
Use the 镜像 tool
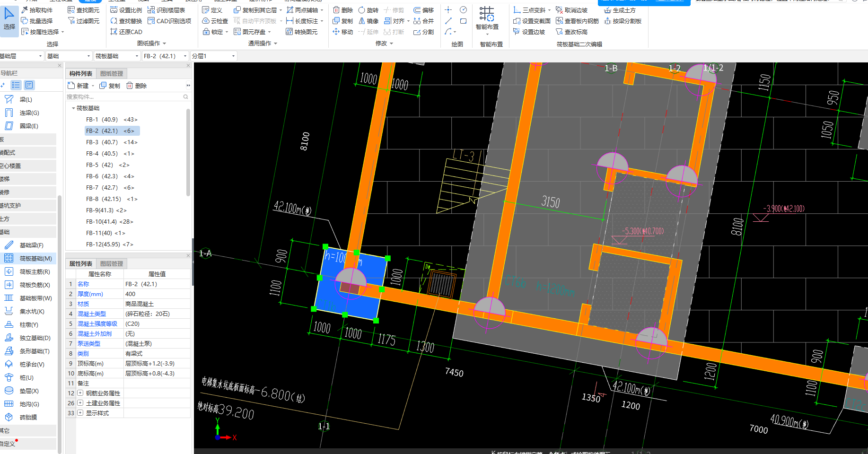pos(368,21)
